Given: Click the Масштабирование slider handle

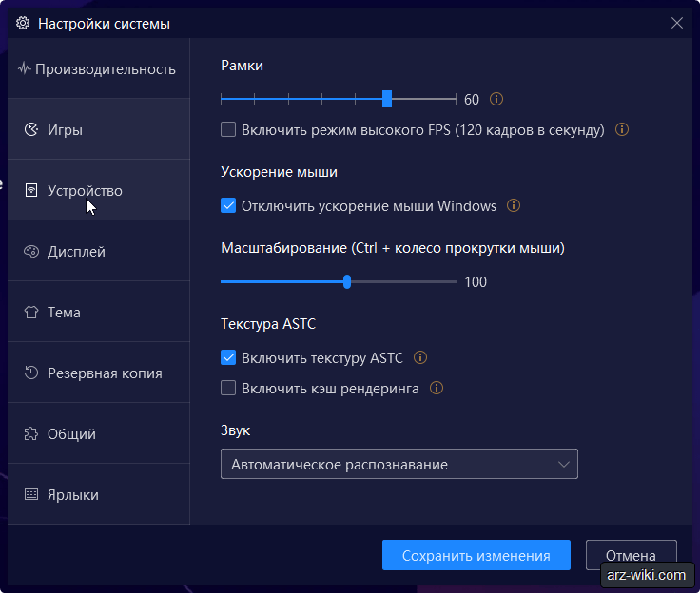Looking at the screenshot, I should [x=347, y=281].
